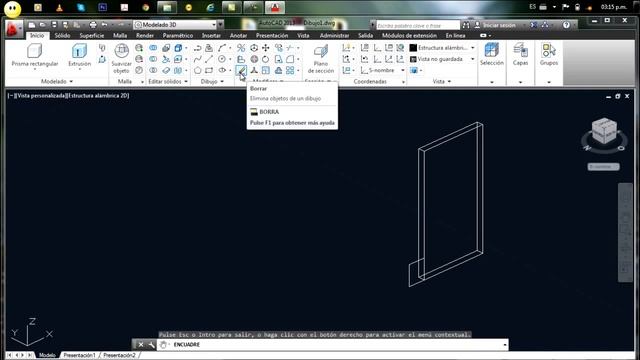Select the Fillet rounded-corner tool

290,59
